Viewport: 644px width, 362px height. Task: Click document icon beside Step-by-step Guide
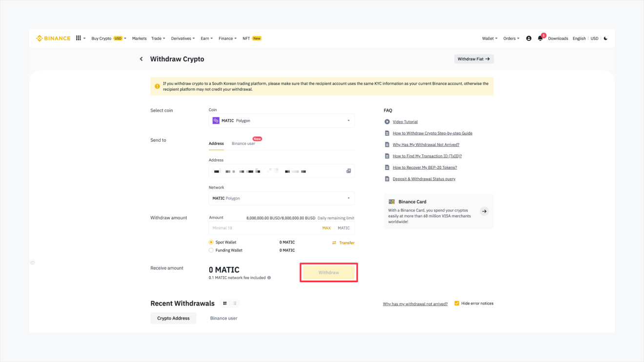tap(387, 133)
